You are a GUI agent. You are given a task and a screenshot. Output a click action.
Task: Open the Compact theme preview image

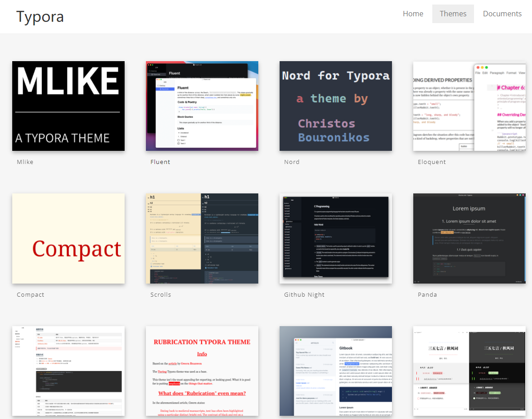tap(68, 239)
